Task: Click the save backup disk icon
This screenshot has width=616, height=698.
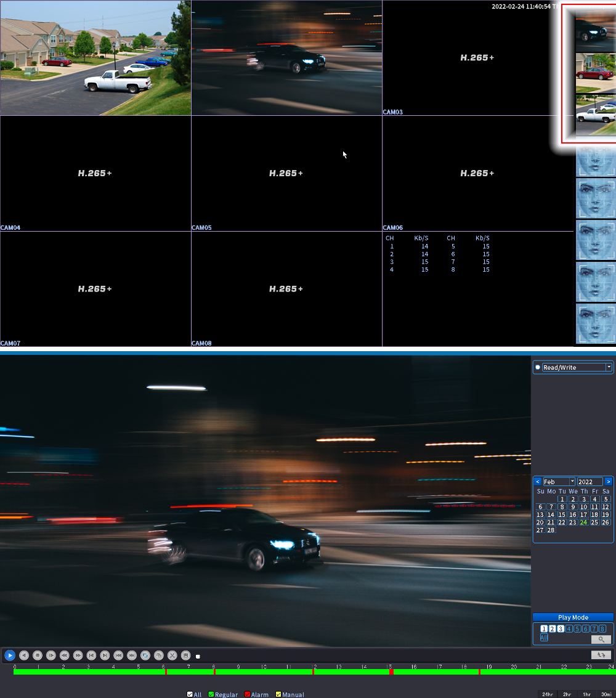Action: click(185, 655)
